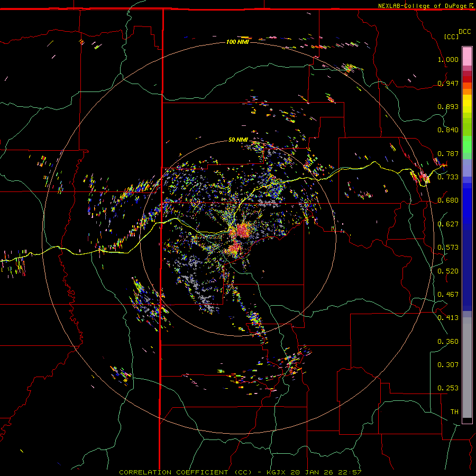
Task: Click the 0.840 legend value
Action: coord(448,130)
